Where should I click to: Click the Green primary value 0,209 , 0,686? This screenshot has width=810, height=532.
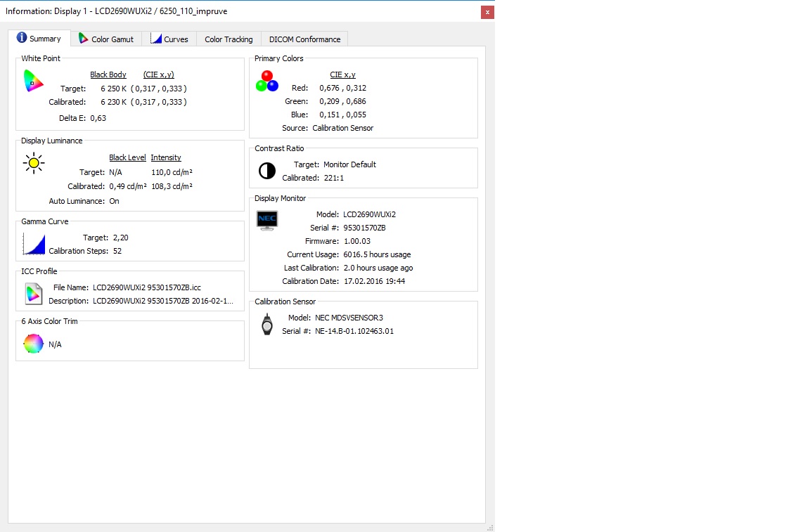point(342,101)
